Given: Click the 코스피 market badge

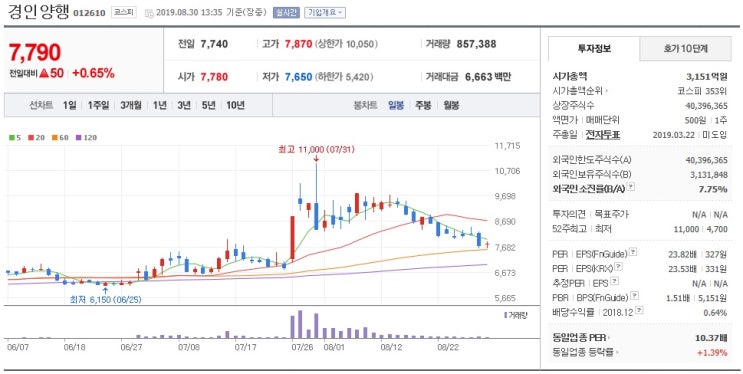Looking at the screenshot, I should click(124, 12).
